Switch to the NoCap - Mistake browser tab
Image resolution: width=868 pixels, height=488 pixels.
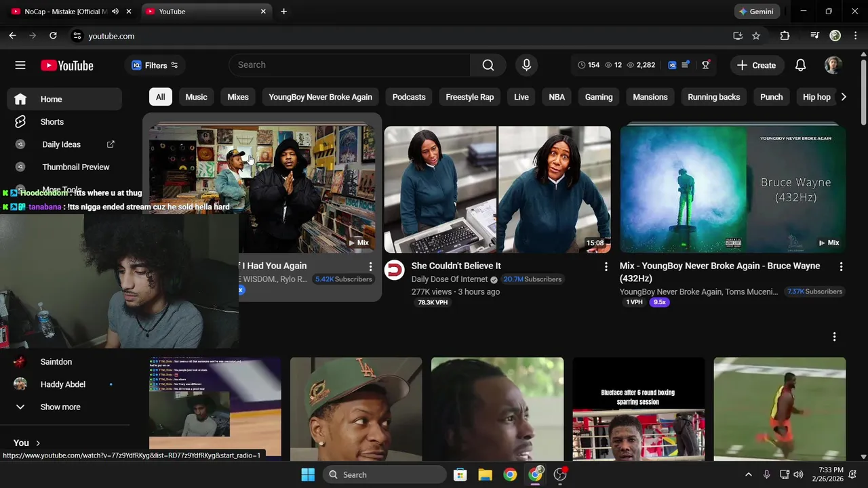click(x=65, y=12)
